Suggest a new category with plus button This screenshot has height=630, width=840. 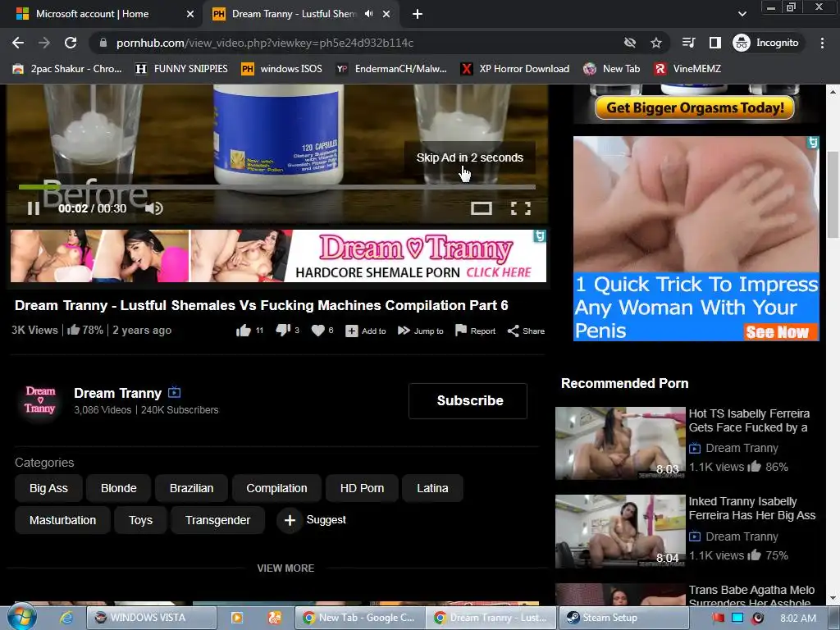pyautogui.click(x=290, y=520)
